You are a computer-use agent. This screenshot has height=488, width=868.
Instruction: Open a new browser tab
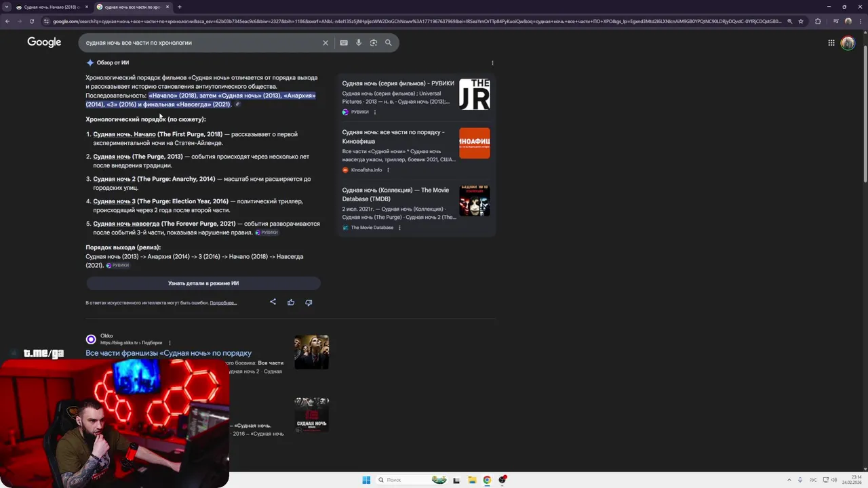point(179,7)
